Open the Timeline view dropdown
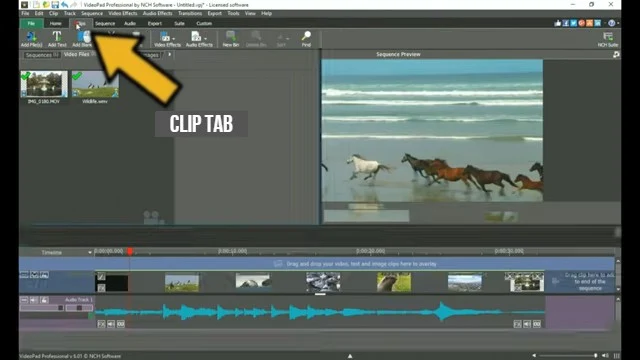640x360 pixels. 90,252
